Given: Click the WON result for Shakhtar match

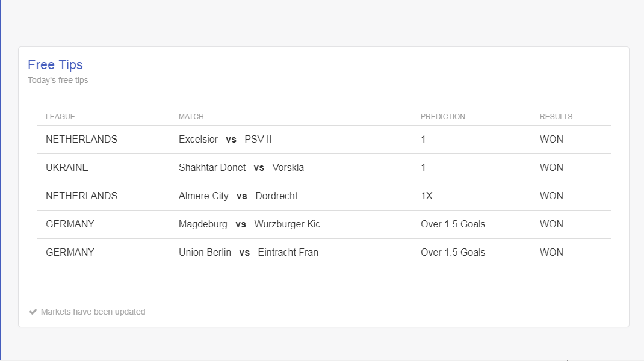Looking at the screenshot, I should pyautogui.click(x=551, y=167).
